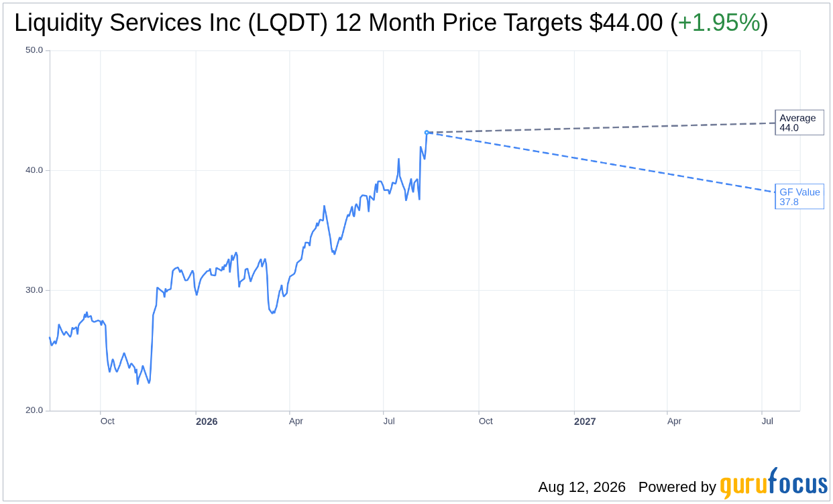Click the 30.0 y-axis label
Viewport: 833px width, 504px height.
(x=35, y=290)
